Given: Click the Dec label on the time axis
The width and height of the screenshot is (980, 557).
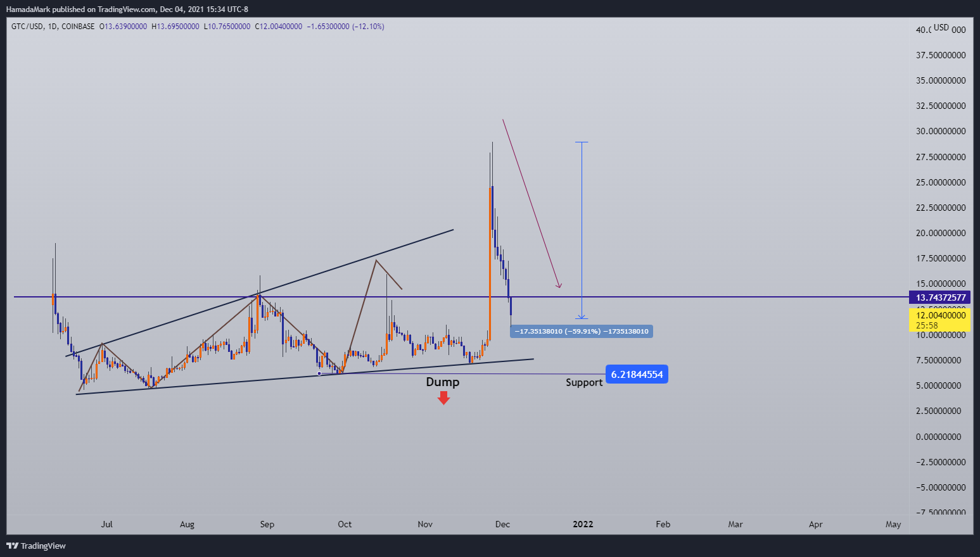Looking at the screenshot, I should click(x=502, y=524).
